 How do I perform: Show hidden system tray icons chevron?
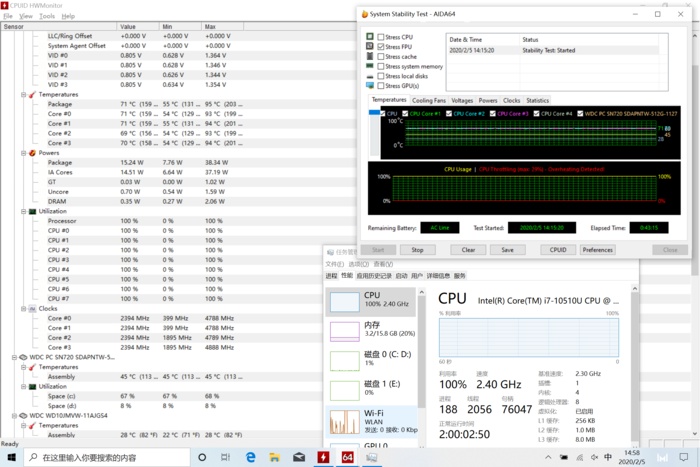[x=548, y=457]
